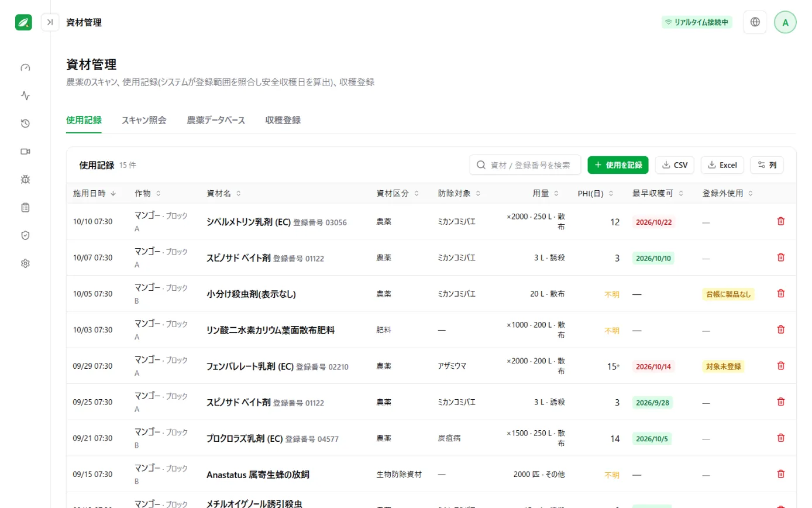Click the 使用を記録 button
Screen dimensions: 812x508
pyautogui.click(x=618, y=165)
